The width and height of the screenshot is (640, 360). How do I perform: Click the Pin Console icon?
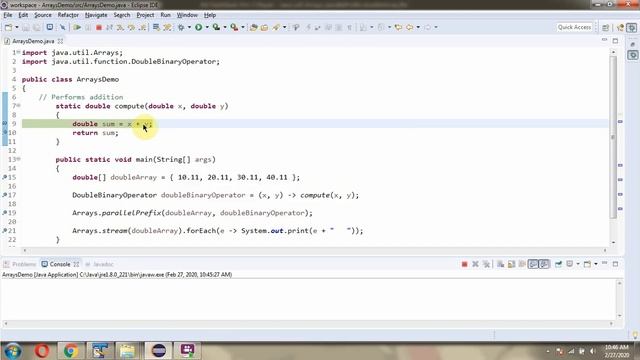pyautogui.click(x=558, y=264)
